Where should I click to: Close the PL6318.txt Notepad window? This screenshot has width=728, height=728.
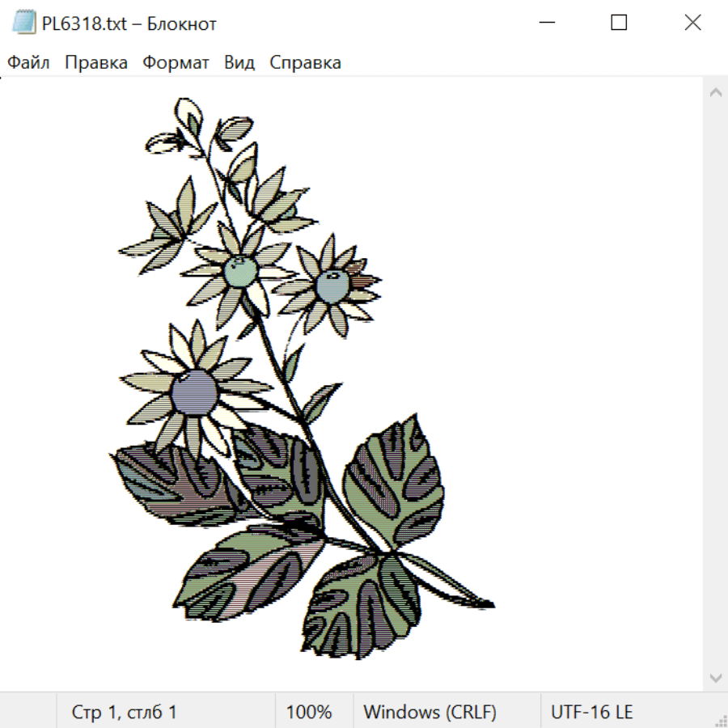pos(692,23)
